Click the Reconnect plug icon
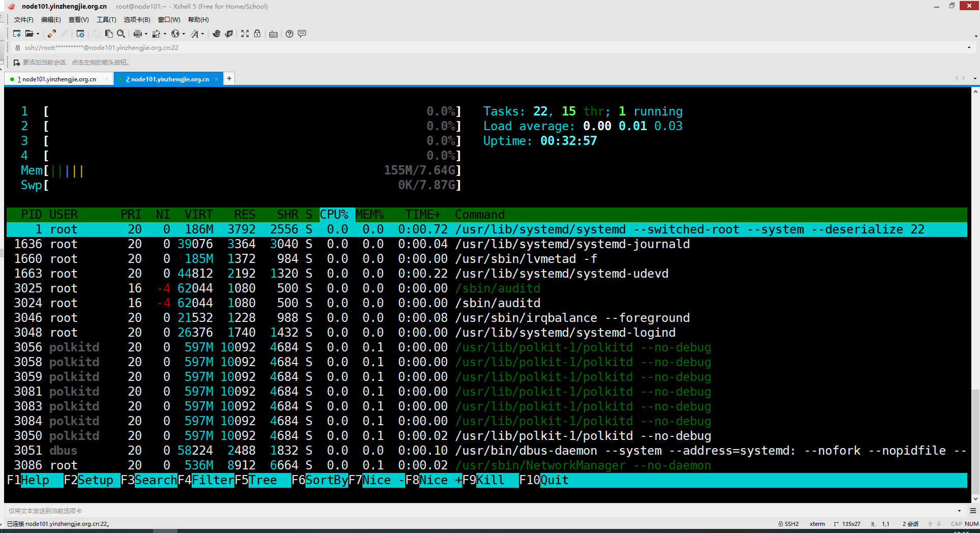980x533 pixels. 51,34
